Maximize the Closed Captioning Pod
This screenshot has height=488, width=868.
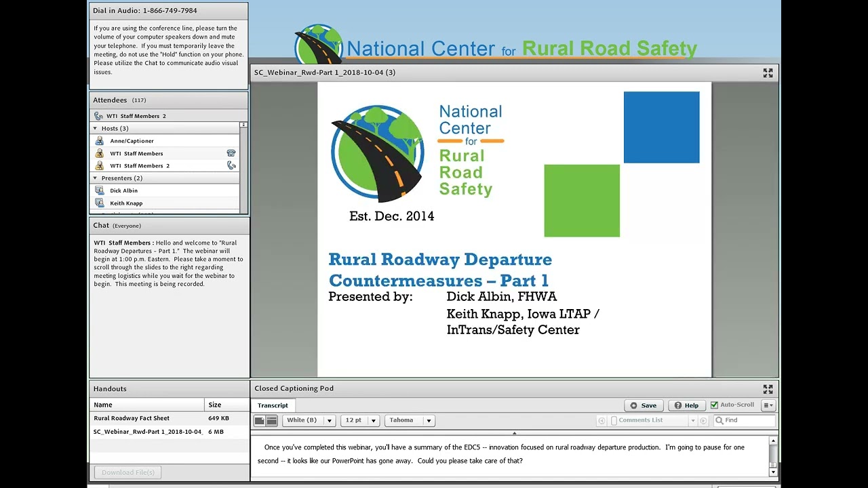point(768,389)
